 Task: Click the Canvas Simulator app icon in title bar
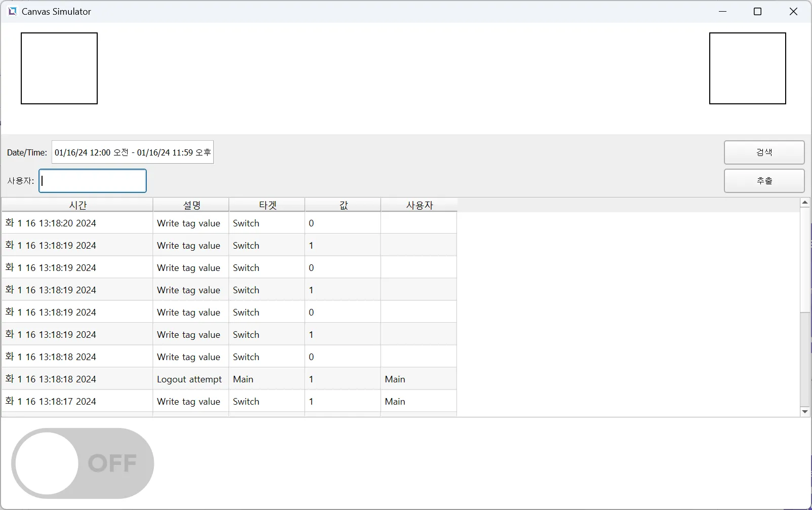tap(12, 11)
